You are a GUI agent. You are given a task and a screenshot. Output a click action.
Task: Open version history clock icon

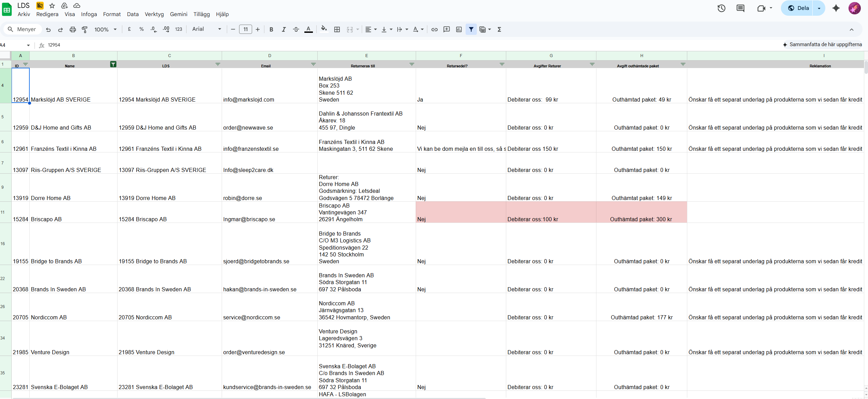pos(721,8)
